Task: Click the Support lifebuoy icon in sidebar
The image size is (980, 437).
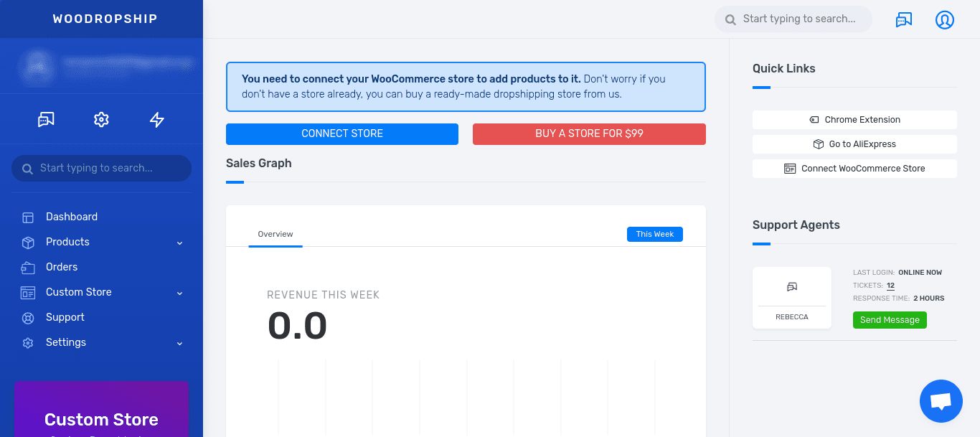Action: tap(28, 317)
